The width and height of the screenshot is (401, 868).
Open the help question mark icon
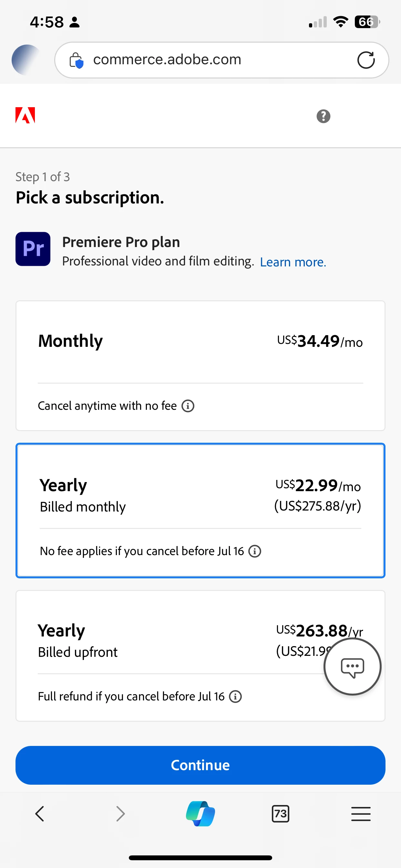tap(323, 117)
